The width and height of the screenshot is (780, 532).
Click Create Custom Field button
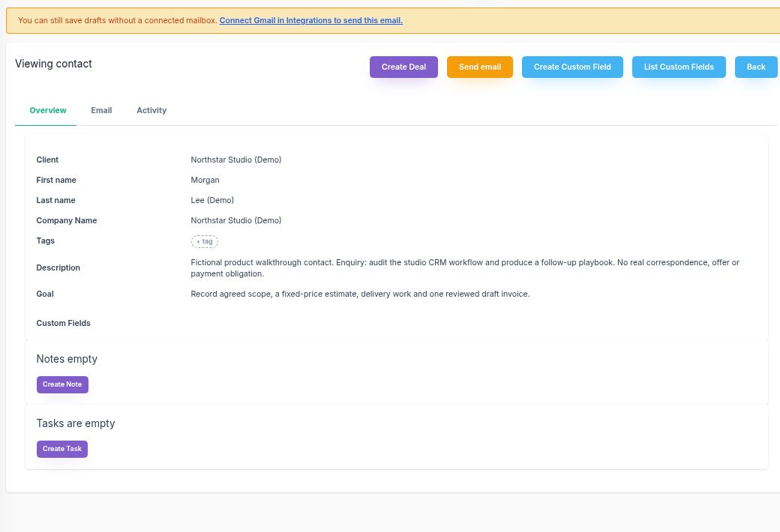572,67
